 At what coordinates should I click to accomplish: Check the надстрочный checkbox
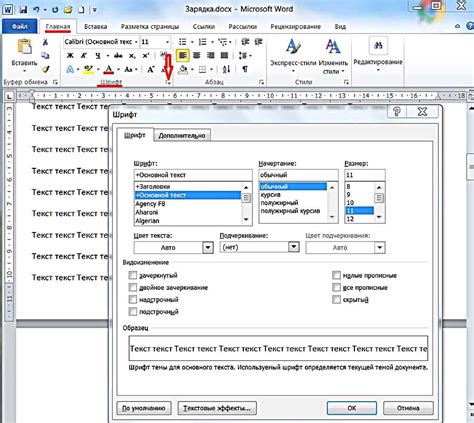point(133,299)
